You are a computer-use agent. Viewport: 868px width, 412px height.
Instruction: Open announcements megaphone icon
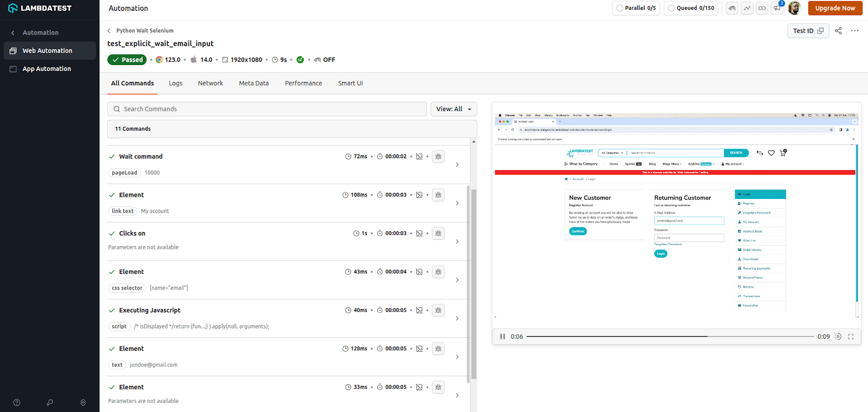click(777, 8)
